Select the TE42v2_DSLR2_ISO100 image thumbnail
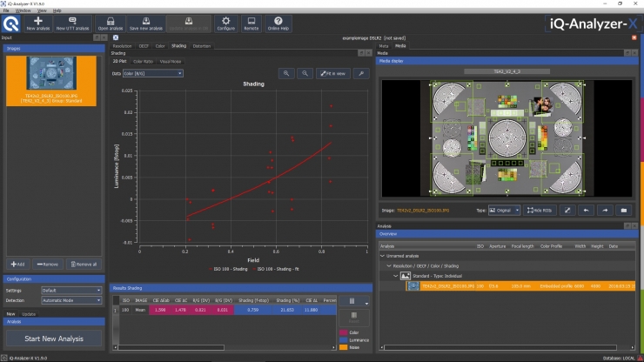The image size is (644, 362). tap(51, 81)
